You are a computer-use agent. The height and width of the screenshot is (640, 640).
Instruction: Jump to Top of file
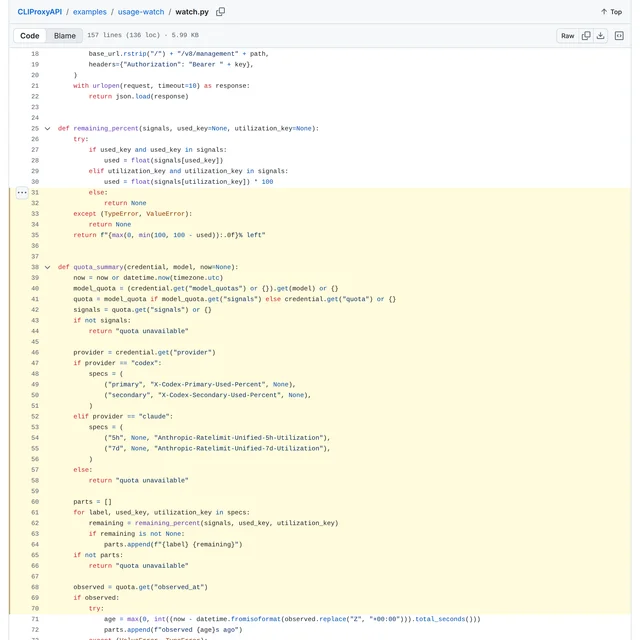pyautogui.click(x=611, y=12)
